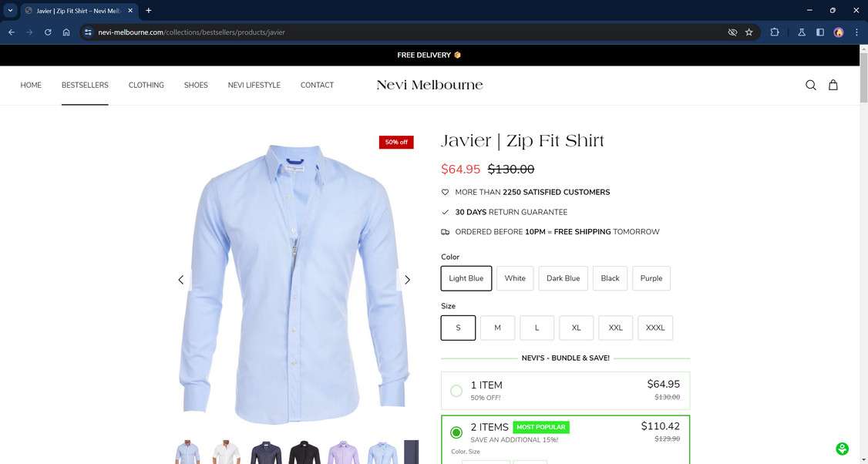868x464 pixels.
Task: Open Chrome's three-dot menu
Action: point(856,32)
